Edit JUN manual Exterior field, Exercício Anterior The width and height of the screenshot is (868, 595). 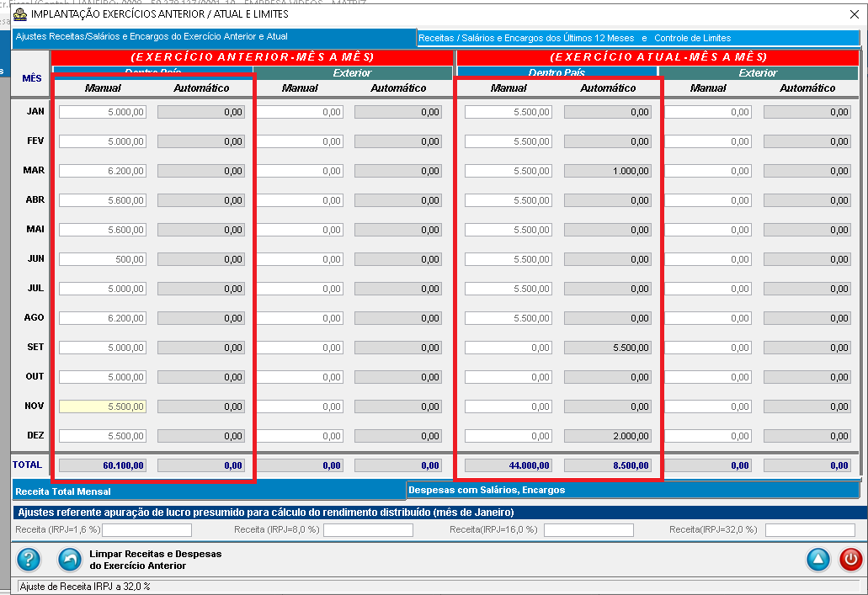tap(300, 259)
